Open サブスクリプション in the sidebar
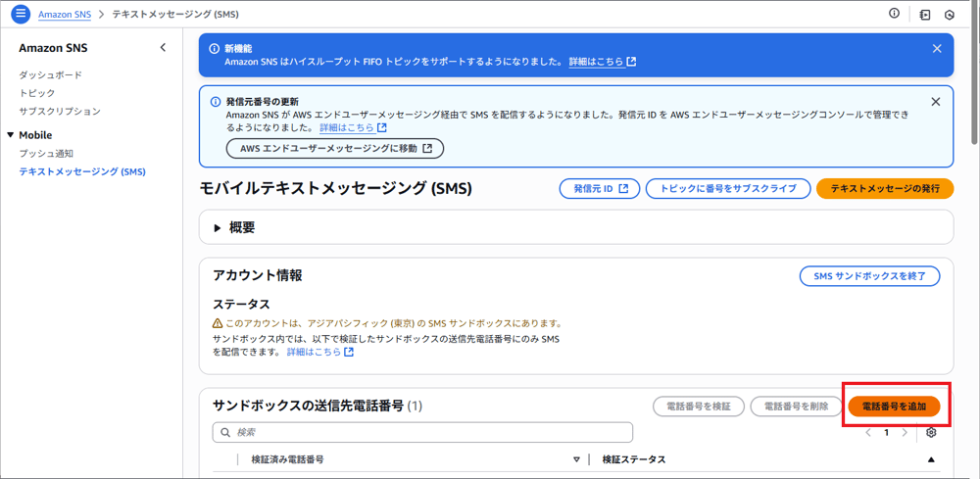 [x=60, y=111]
